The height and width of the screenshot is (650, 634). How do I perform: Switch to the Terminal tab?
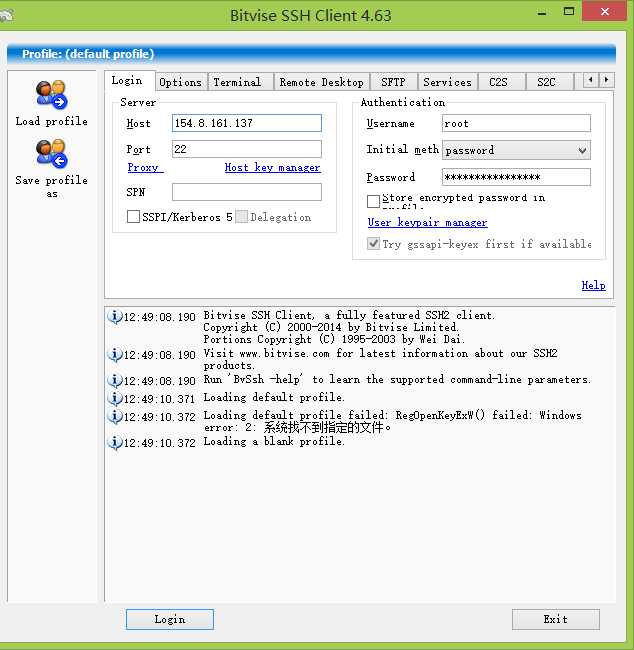point(240,82)
